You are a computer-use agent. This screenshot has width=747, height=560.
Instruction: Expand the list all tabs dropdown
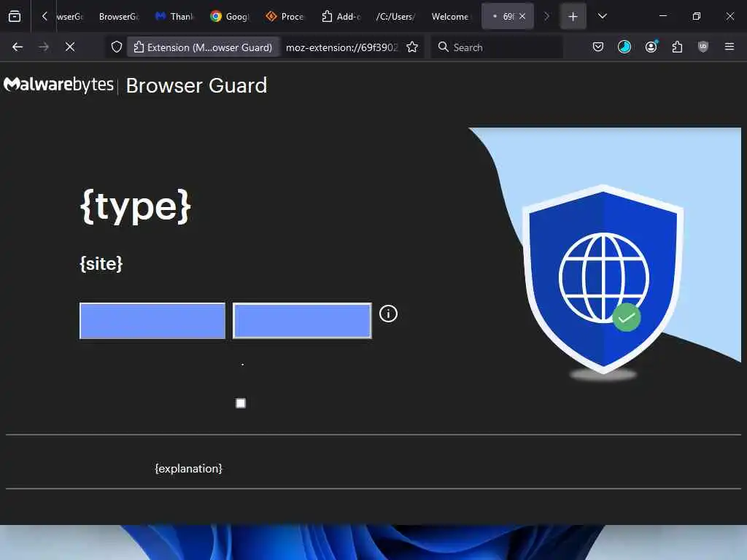click(602, 16)
